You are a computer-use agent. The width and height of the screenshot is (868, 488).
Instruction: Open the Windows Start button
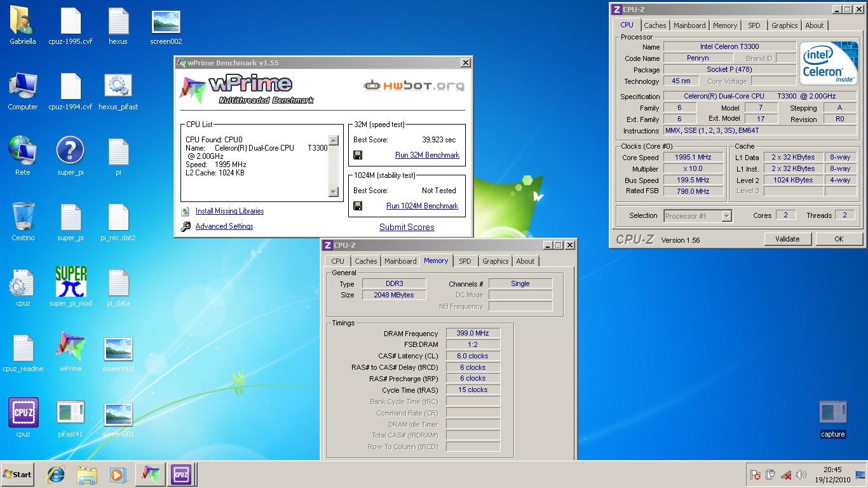coord(17,475)
